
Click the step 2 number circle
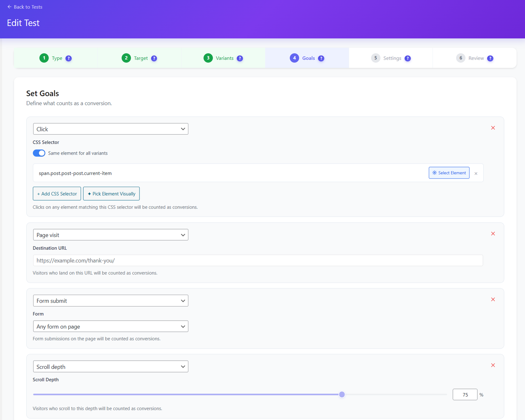[x=126, y=58]
